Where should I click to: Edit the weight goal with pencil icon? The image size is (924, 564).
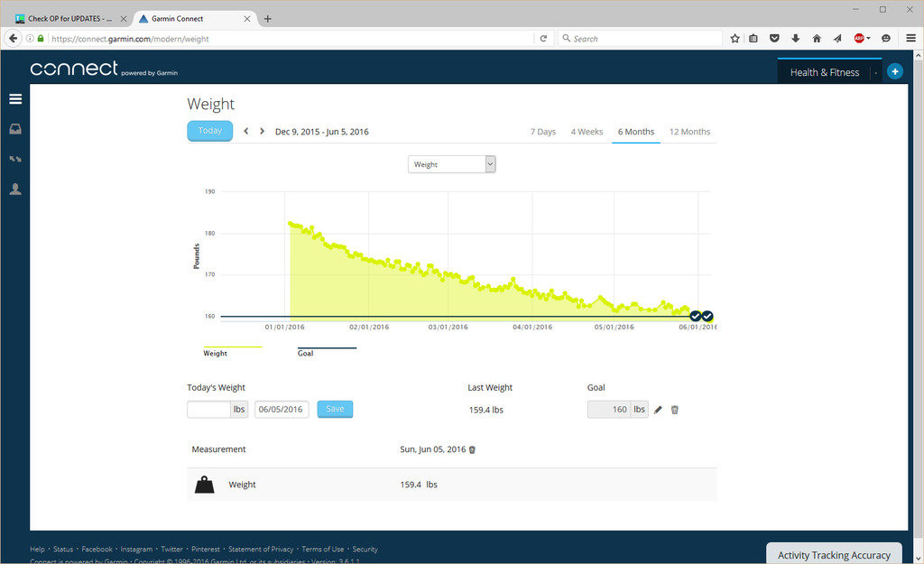pyautogui.click(x=658, y=410)
